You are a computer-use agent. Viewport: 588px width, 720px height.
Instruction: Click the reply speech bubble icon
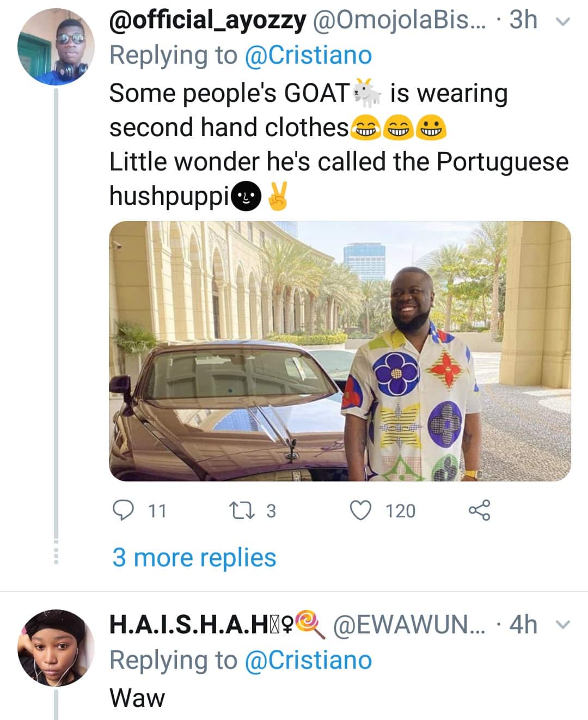[x=123, y=510]
